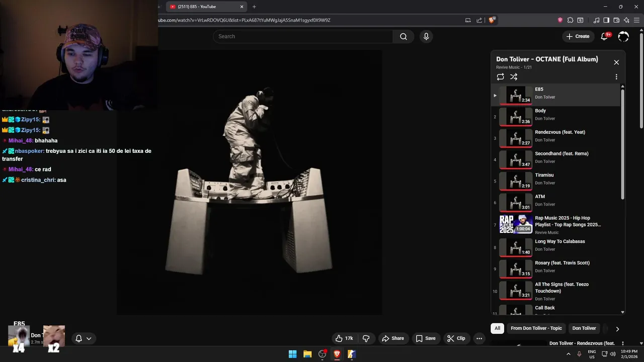Play ATM track in the playlist
Viewport: 644px width, 362px height.
coord(556,203)
